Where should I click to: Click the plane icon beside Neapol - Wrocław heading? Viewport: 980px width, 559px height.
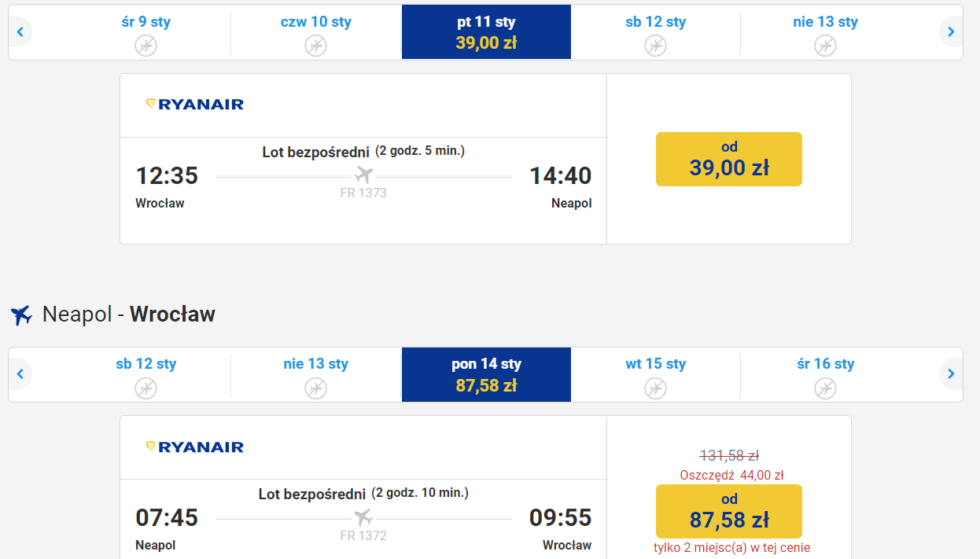tap(21, 315)
